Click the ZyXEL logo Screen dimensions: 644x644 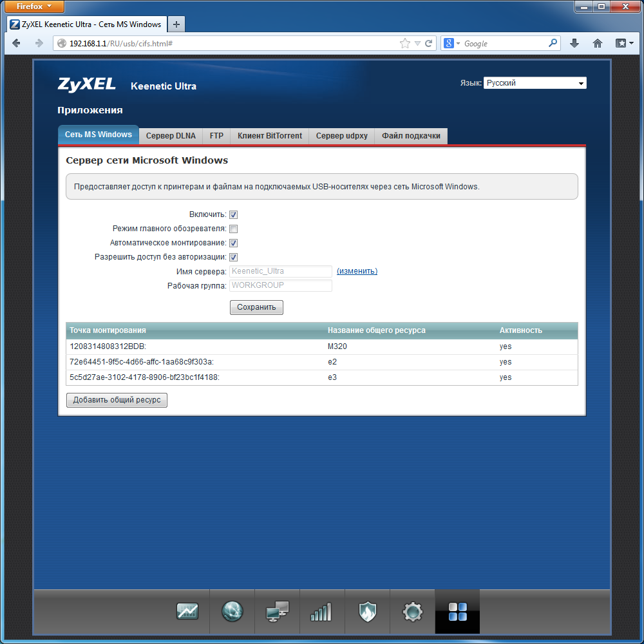point(87,84)
